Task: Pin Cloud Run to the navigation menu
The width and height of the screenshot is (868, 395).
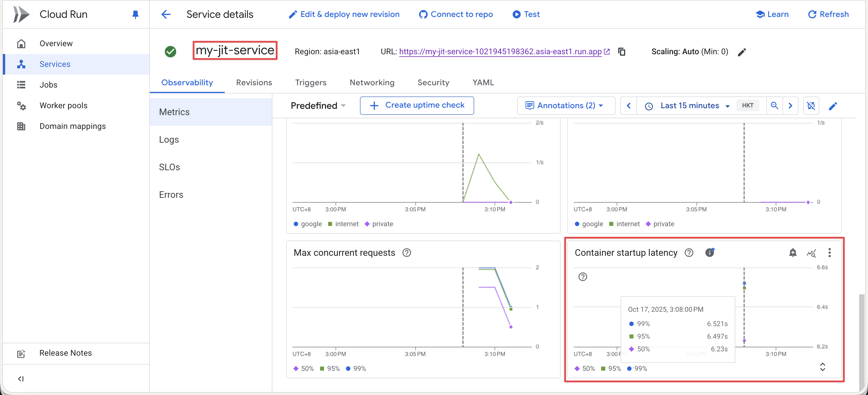Action: point(135,14)
